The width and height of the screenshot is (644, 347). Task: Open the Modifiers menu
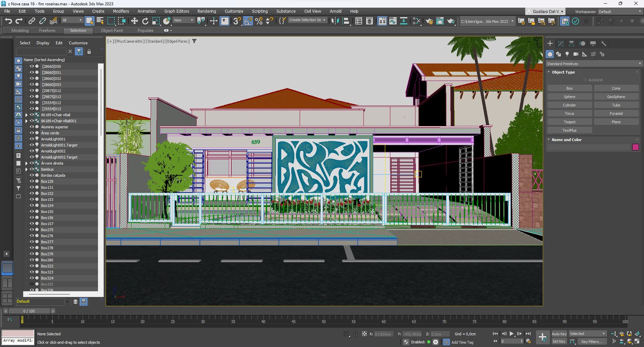pyautogui.click(x=121, y=11)
